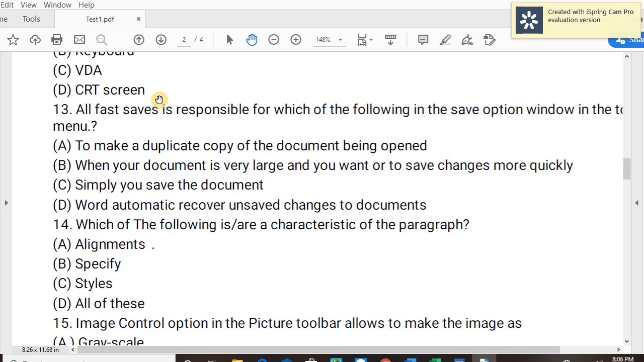
Task: Click the horizontal scrollbar left arrow
Action: pos(73,349)
